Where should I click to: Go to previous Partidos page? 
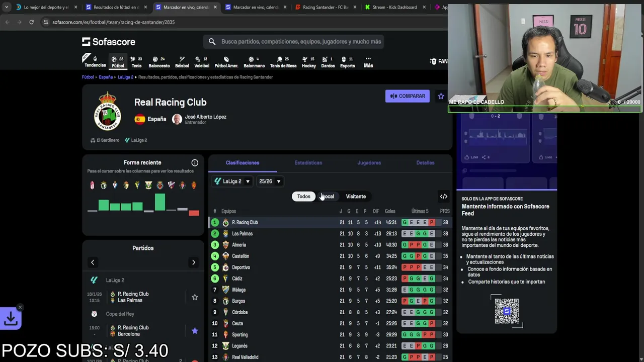[x=93, y=262]
